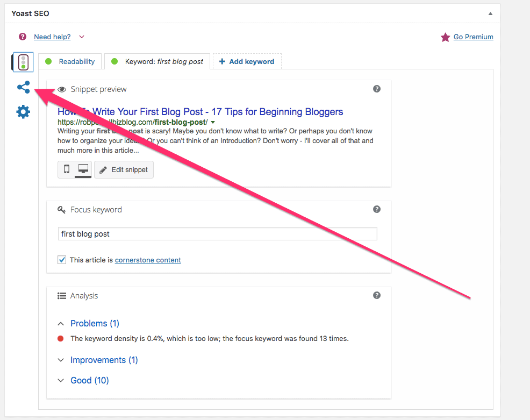Open help for Snippet preview section
530x420 pixels.
[x=377, y=89]
